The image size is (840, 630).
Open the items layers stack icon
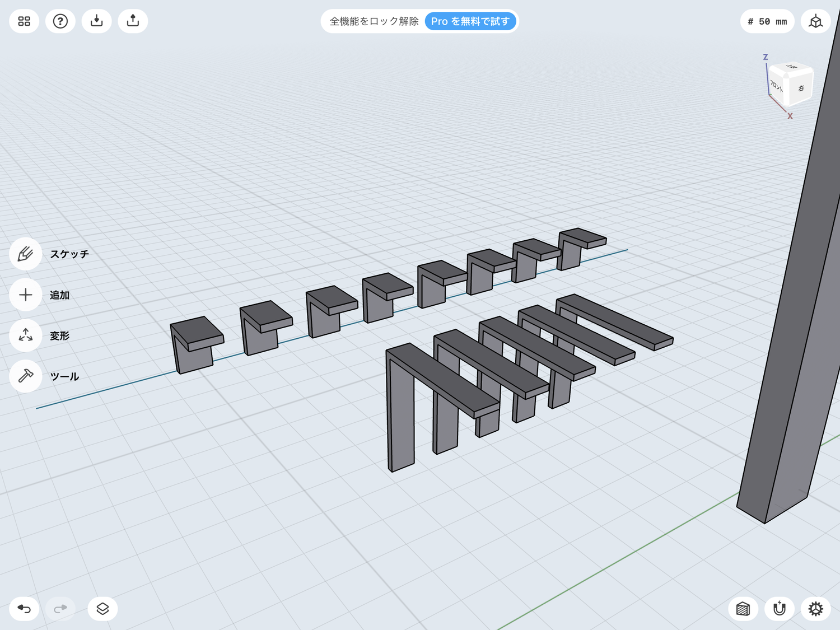point(102,609)
